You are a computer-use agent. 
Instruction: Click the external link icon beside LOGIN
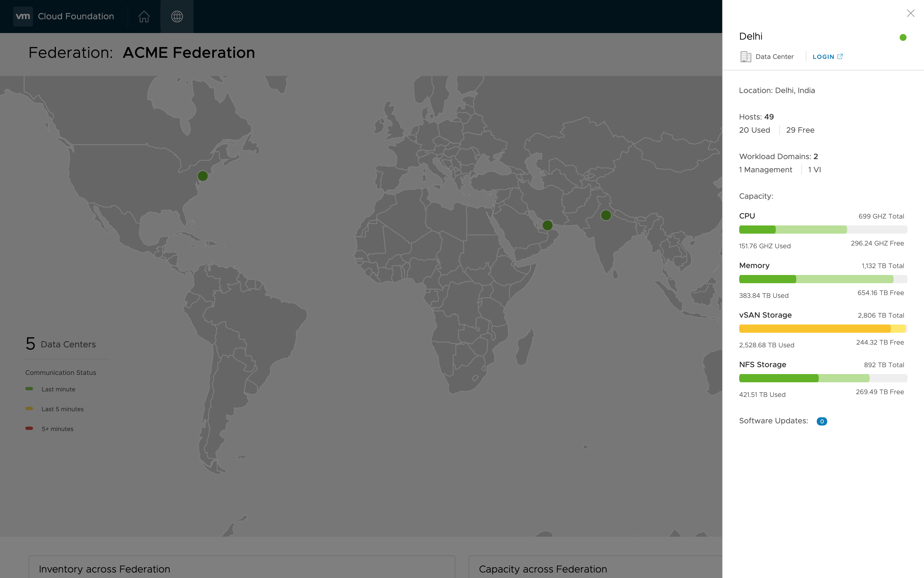pyautogui.click(x=840, y=56)
